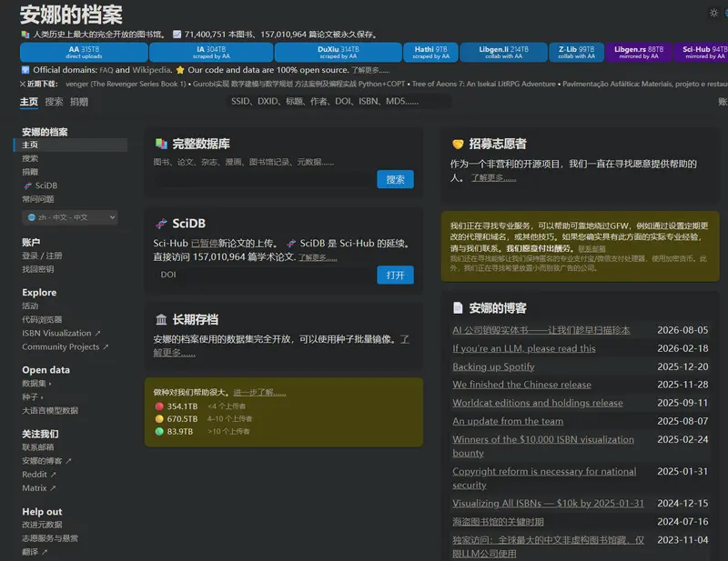Click the blue 搜索 button
This screenshot has height=561, width=728.
[x=395, y=180]
